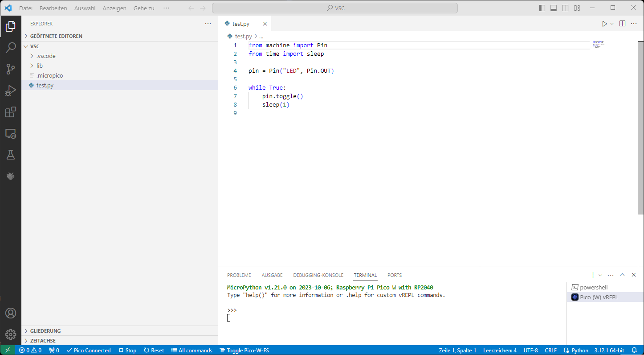Switch to the AUSGABE panel tab
Screen dimensions: 644x355
click(x=272, y=275)
